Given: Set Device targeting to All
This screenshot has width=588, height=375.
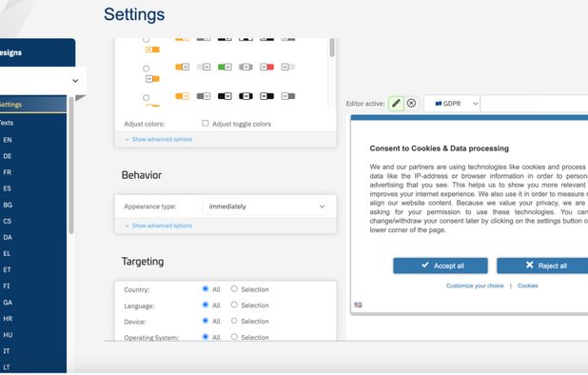Looking at the screenshot, I should coord(206,321).
